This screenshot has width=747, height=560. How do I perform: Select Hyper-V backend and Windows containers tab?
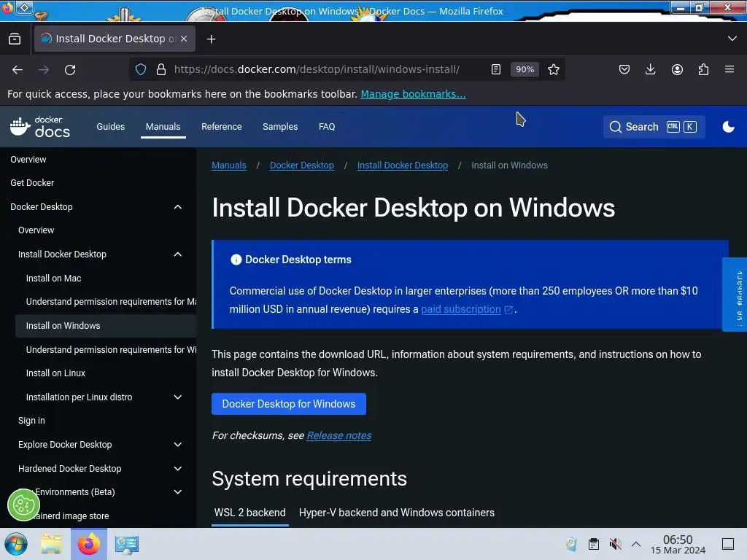(x=396, y=513)
